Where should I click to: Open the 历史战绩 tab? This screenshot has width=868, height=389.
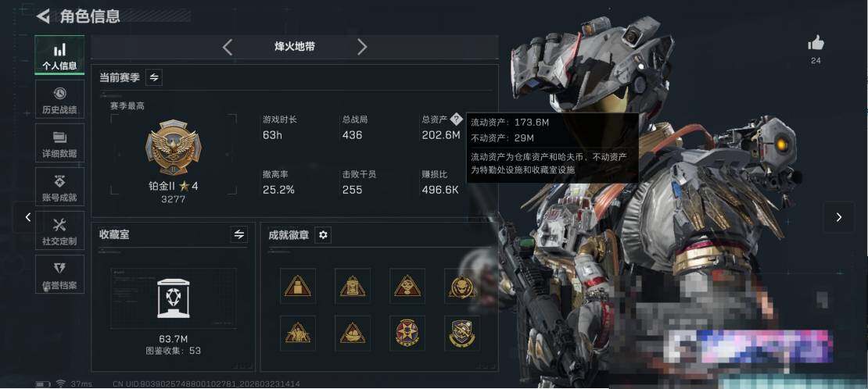pos(59,100)
